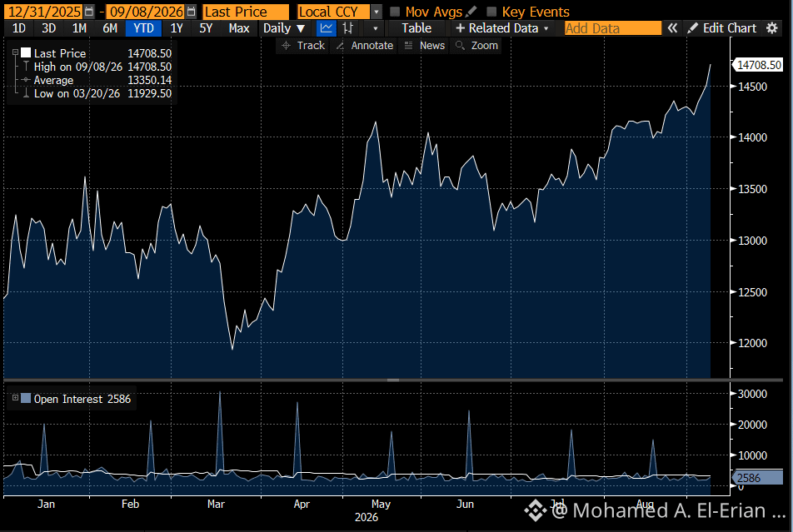
Task: Expand the Related Data dropdown
Action: pos(501,28)
